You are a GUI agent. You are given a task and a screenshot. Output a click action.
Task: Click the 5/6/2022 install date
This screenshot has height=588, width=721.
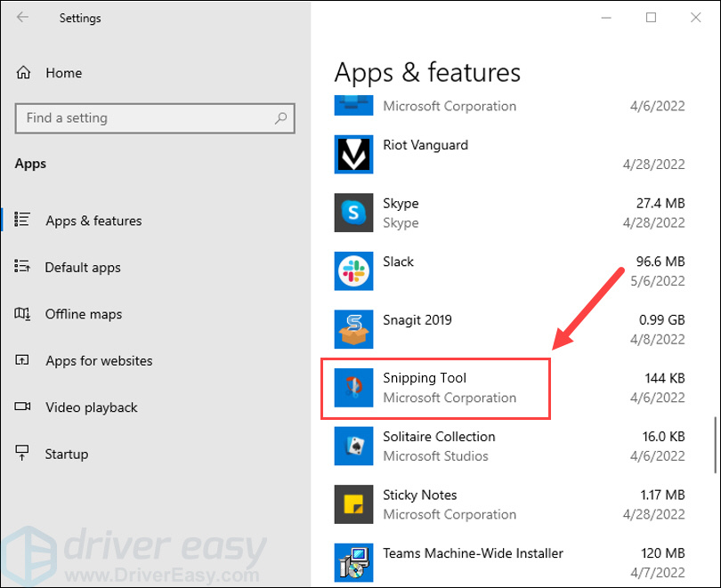[x=658, y=281]
